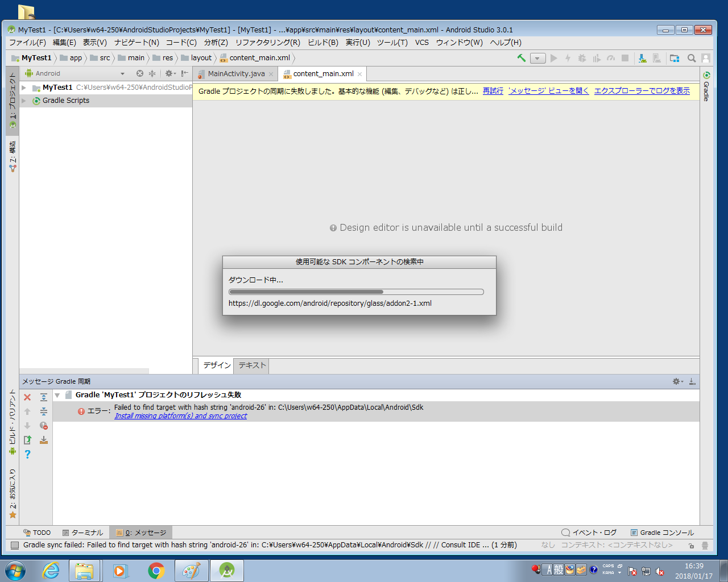Expand the MyTest1 tree node
The height and width of the screenshot is (582, 728).
pyautogui.click(x=24, y=88)
